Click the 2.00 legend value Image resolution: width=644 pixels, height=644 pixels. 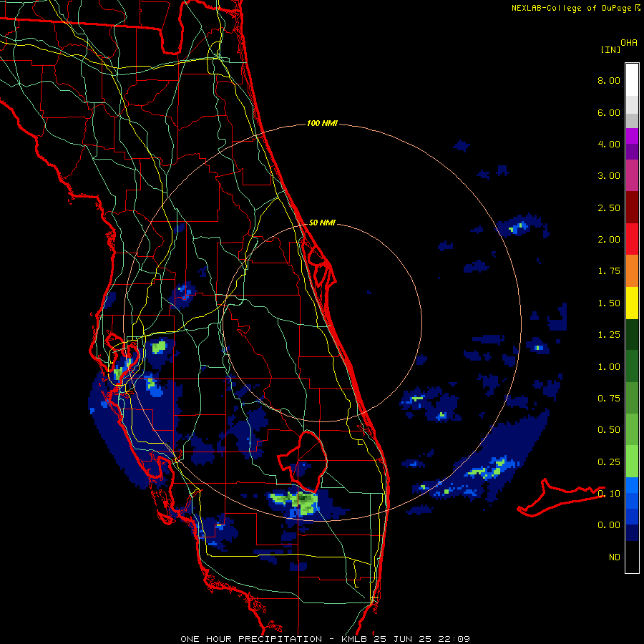[609, 240]
